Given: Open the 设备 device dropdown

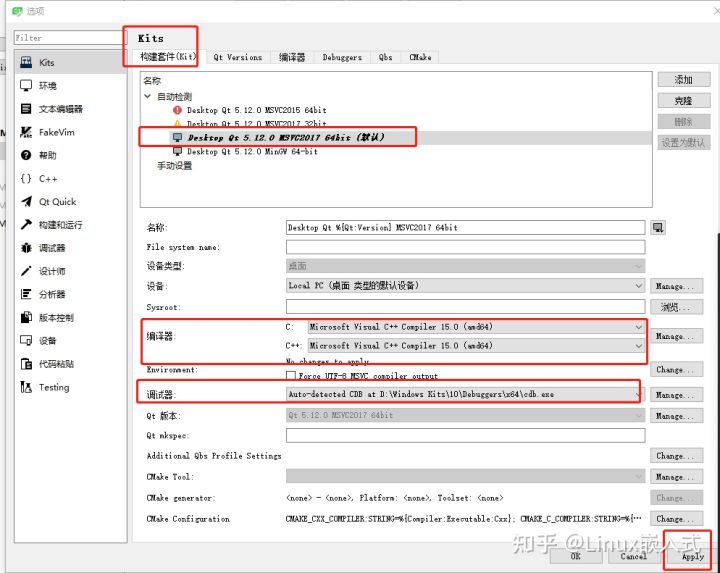Looking at the screenshot, I should (465, 286).
